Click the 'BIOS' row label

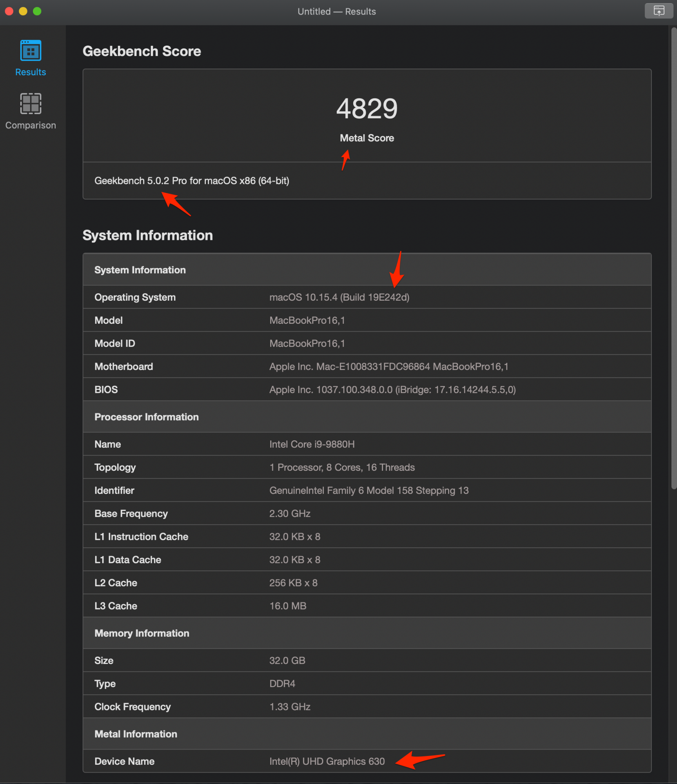[106, 390]
